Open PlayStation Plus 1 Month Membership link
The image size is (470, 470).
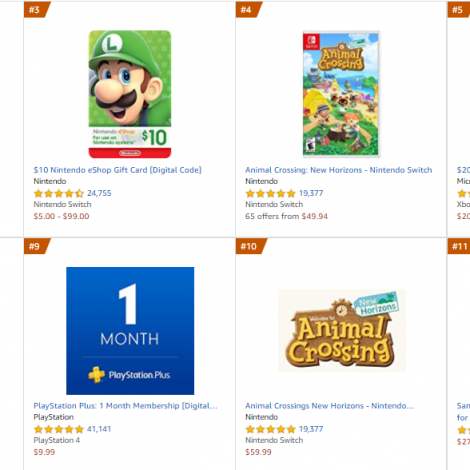[x=125, y=406]
